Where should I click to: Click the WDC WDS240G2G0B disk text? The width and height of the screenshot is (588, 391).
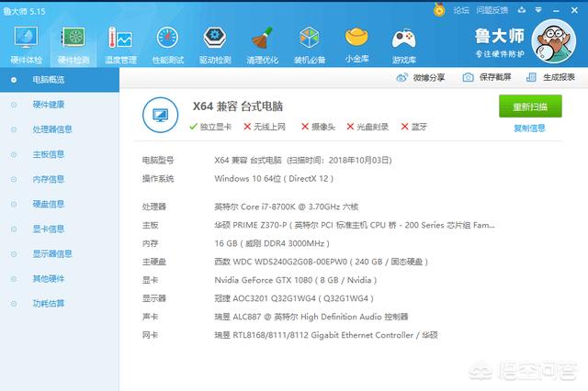pyautogui.click(x=321, y=262)
